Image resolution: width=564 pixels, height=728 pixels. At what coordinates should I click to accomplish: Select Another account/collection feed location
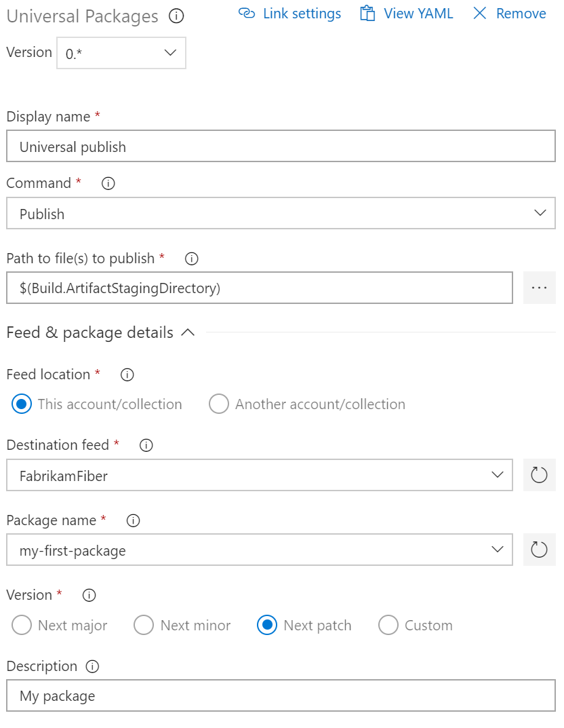pos(219,404)
